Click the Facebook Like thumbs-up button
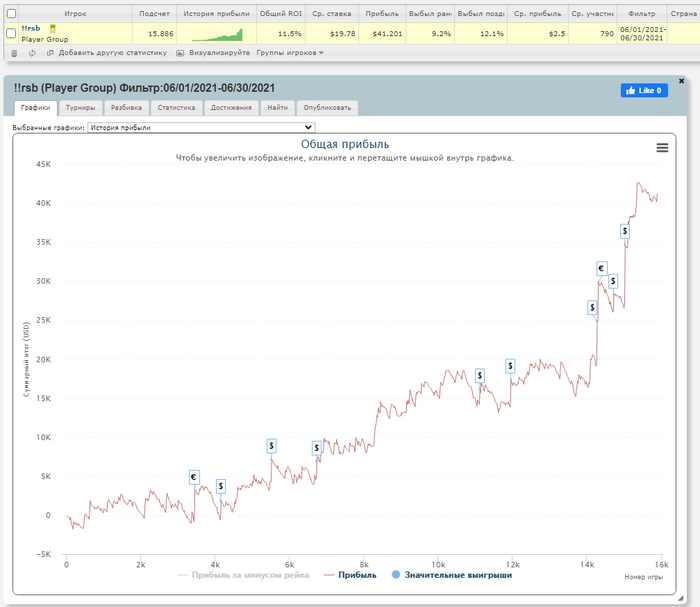 point(644,91)
